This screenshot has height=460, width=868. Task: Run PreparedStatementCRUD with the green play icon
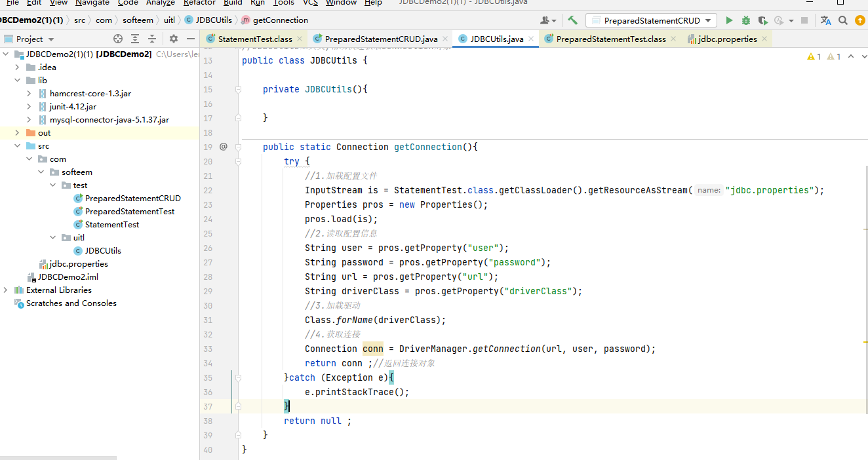[729, 20]
